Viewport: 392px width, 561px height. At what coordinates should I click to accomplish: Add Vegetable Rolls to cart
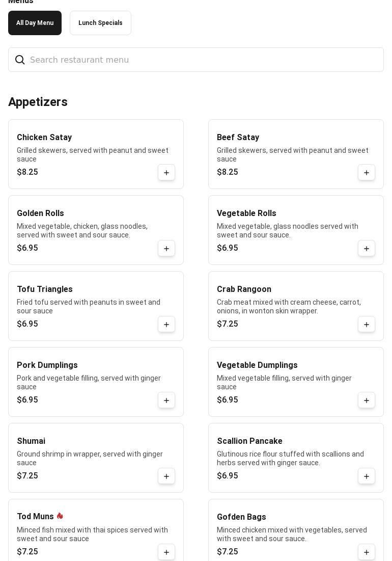(367, 249)
